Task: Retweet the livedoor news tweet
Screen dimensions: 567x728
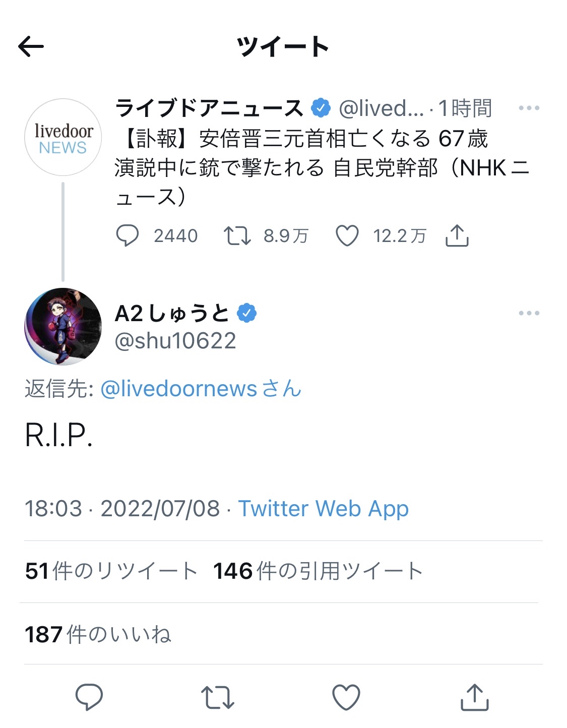Action: 237,235
